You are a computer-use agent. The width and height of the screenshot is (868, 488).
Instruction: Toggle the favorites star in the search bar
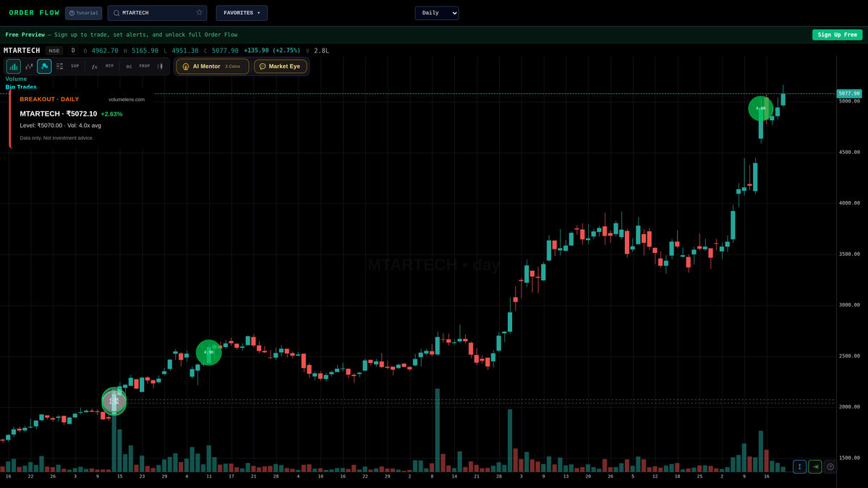pos(197,12)
